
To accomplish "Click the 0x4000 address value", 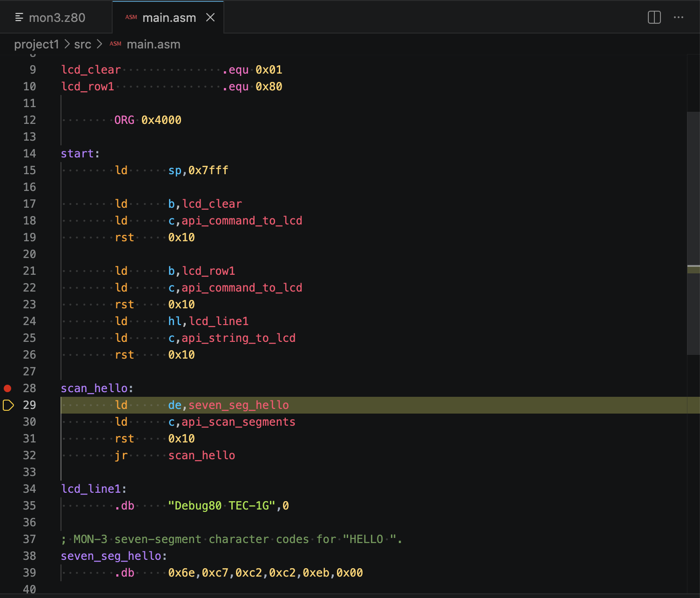I will 161,120.
